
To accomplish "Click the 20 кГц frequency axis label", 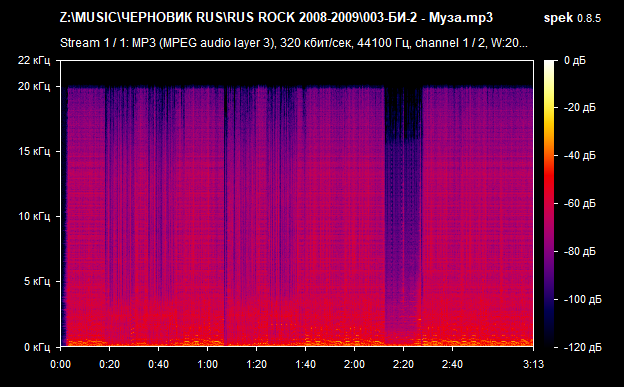I will pos(34,86).
